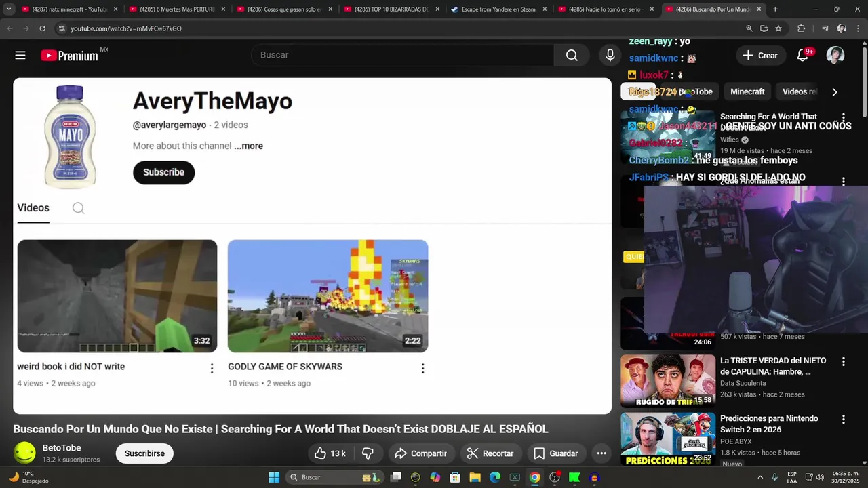Subscribe to AveryTheMayo channel
The width and height of the screenshot is (868, 488).
163,172
